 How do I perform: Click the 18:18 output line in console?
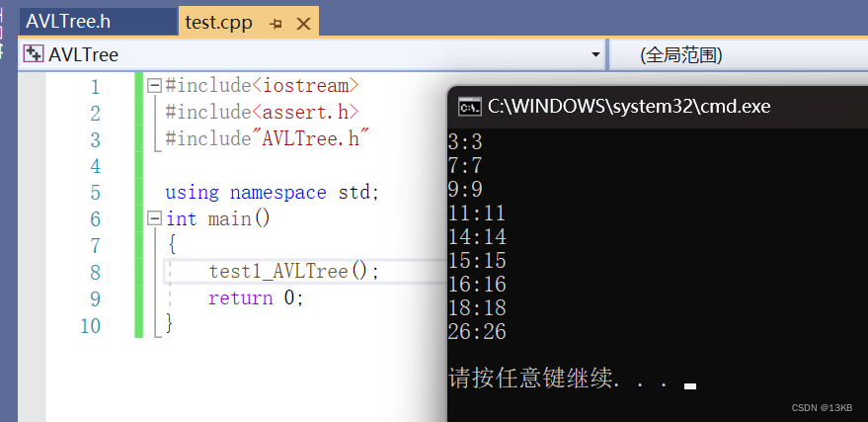point(477,308)
